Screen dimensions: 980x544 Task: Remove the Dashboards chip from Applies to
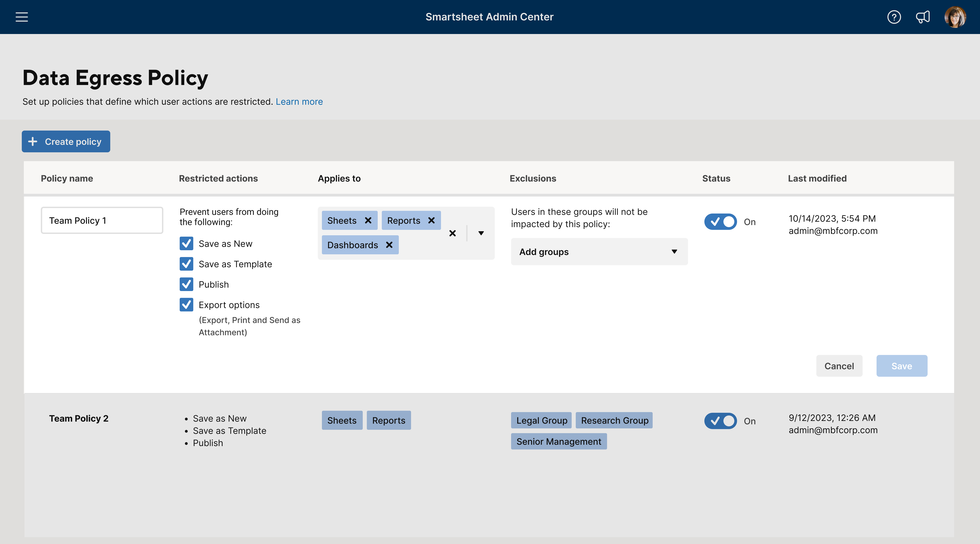tap(389, 245)
